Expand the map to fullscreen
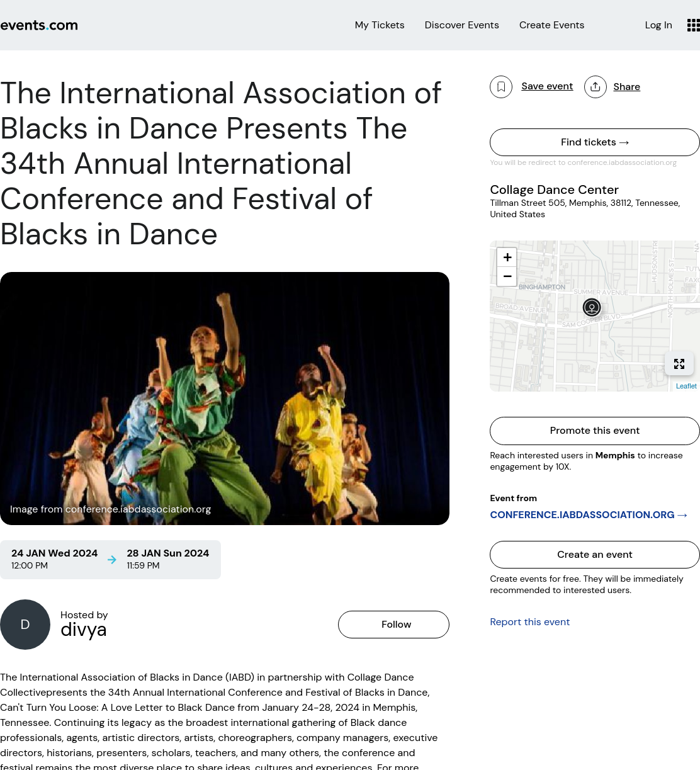700x770 pixels. point(679,364)
